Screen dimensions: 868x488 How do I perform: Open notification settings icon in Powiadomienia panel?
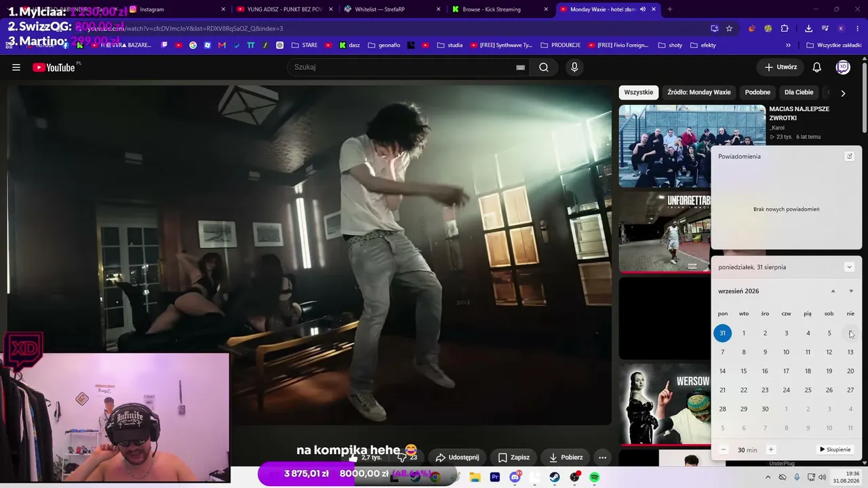(849, 156)
